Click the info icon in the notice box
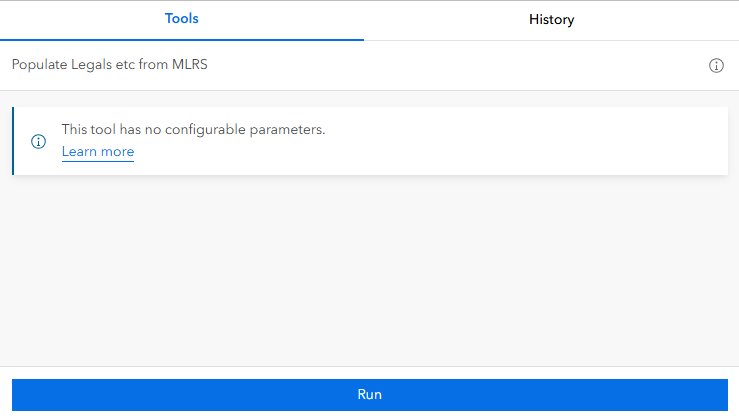The height and width of the screenshot is (420, 739). tap(38, 141)
